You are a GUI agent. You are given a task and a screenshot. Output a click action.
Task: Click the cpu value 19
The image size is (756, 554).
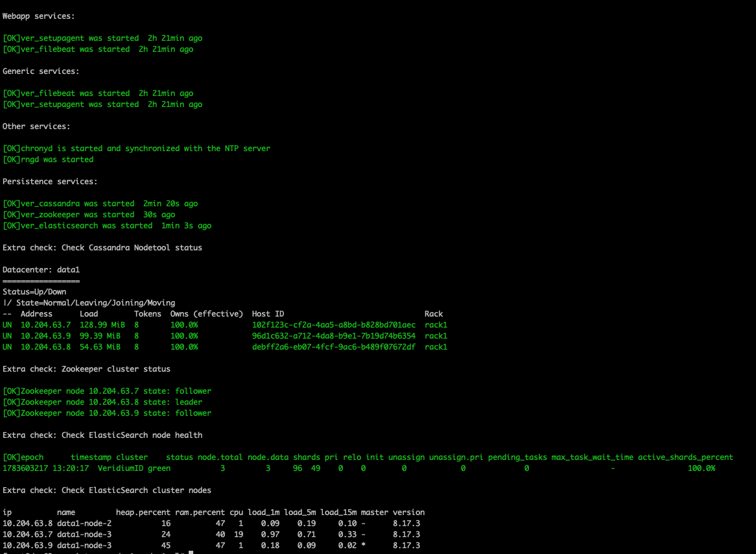(238, 535)
